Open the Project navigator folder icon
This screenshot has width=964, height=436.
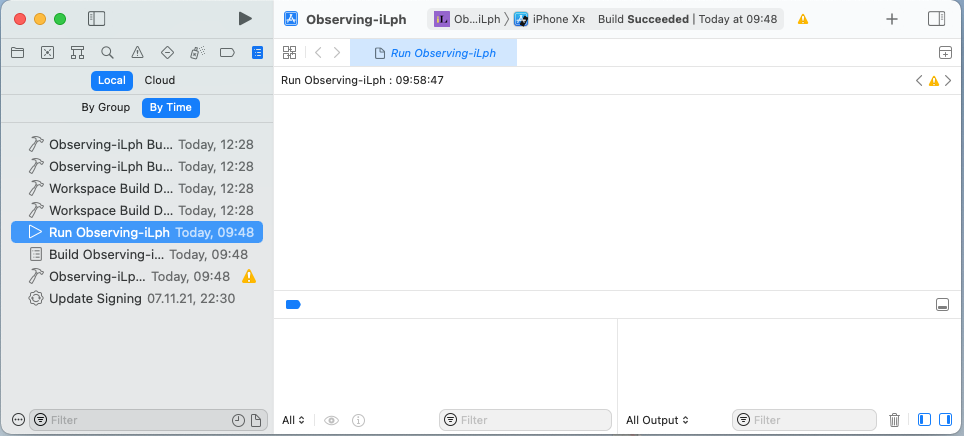(17, 53)
